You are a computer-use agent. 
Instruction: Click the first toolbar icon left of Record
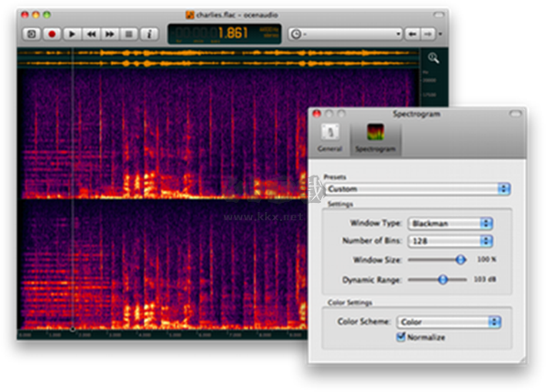tap(30, 34)
